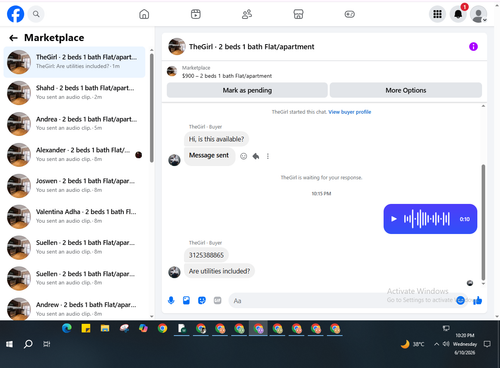Viewport: 500px width, 368px height.
Task: Click the 'Are utilities included?' message bubble
Action: tap(219, 271)
